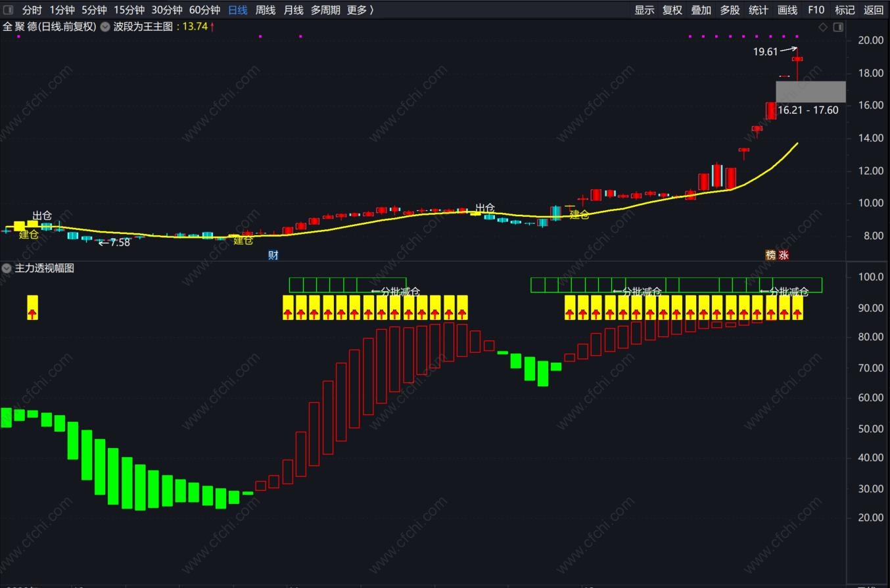The height and width of the screenshot is (588, 890).
Task: Click the last 分批减仓 label at right
Action: pos(784,292)
